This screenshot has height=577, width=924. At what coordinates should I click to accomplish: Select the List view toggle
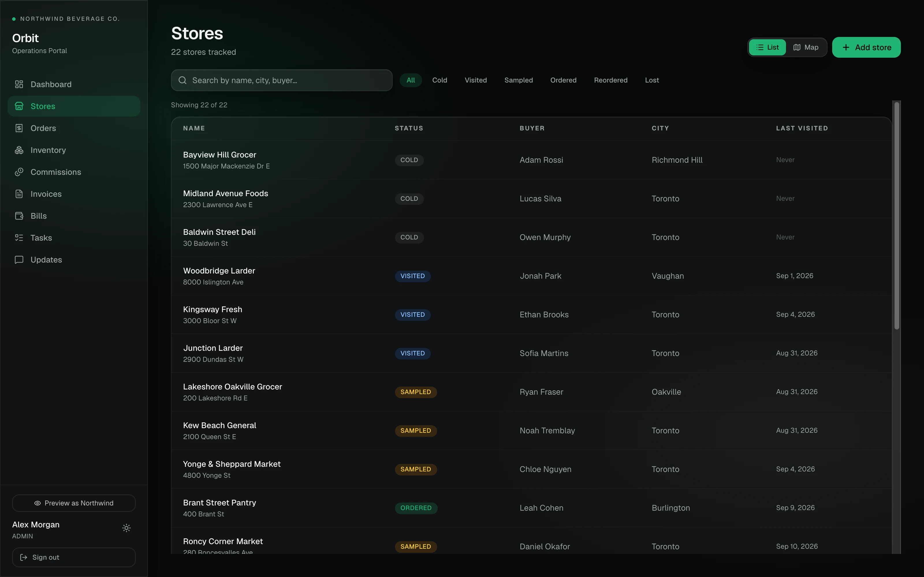767,47
